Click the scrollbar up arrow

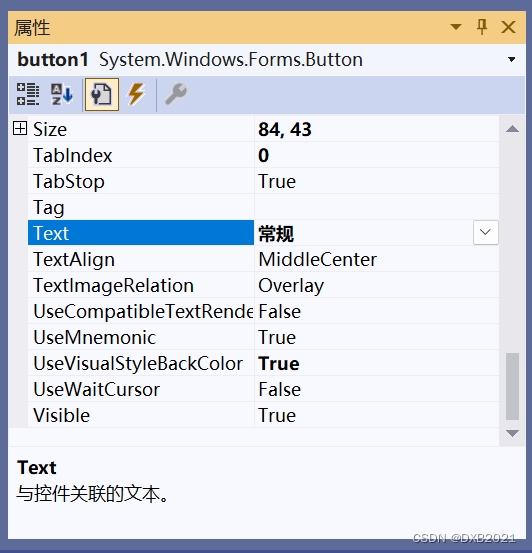click(512, 129)
